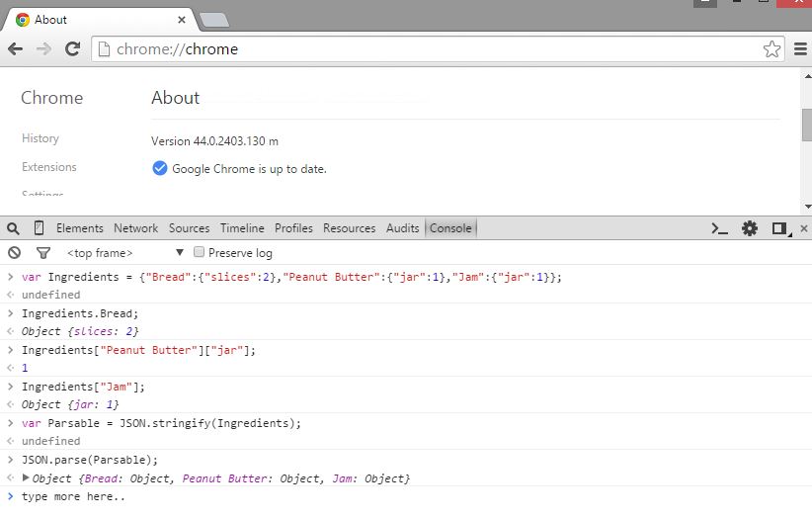Open DevTools settings gear
The image size is (812, 519).
coord(750,228)
